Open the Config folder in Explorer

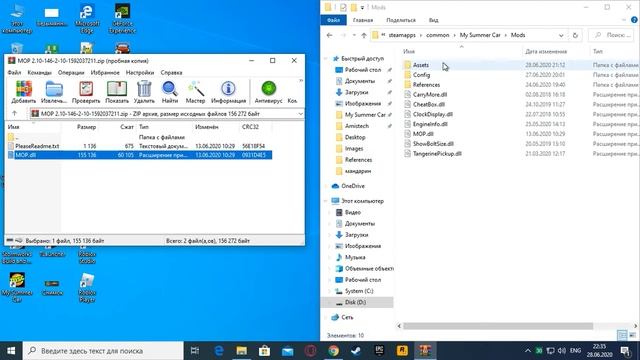pyautogui.click(x=422, y=75)
